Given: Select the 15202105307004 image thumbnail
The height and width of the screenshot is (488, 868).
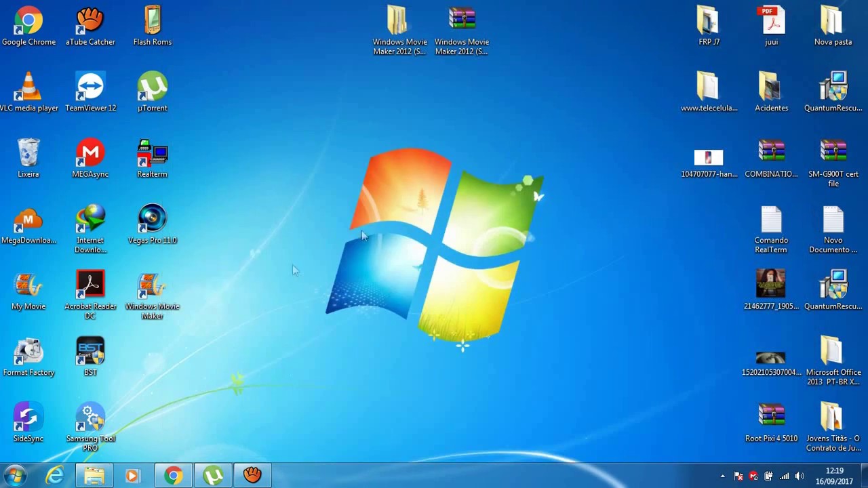Looking at the screenshot, I should click(x=772, y=363).
